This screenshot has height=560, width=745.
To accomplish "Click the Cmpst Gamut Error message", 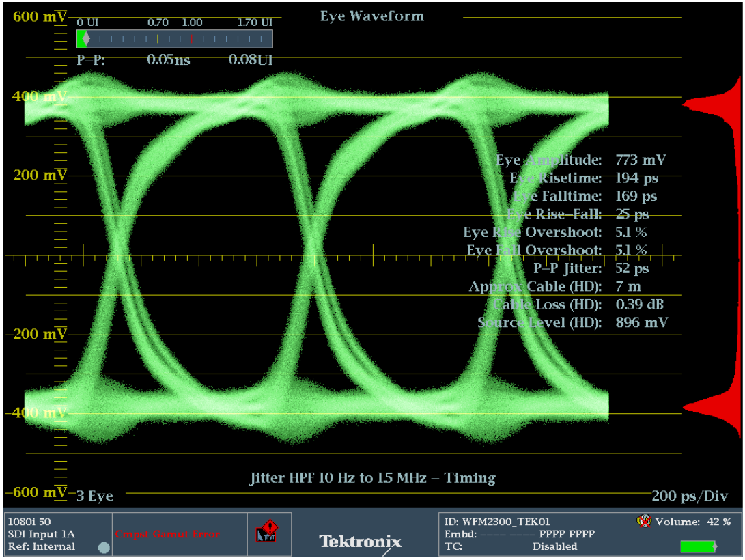I will click(x=167, y=534).
